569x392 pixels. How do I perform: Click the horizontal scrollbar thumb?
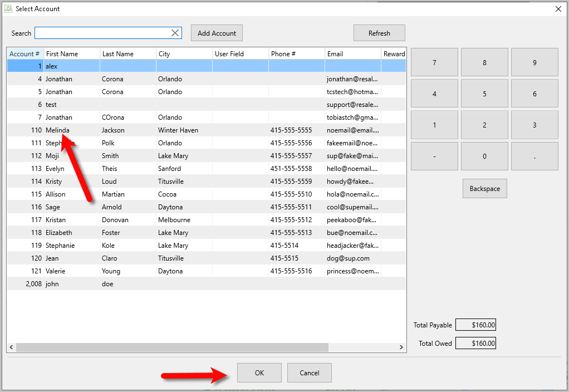pos(172,347)
